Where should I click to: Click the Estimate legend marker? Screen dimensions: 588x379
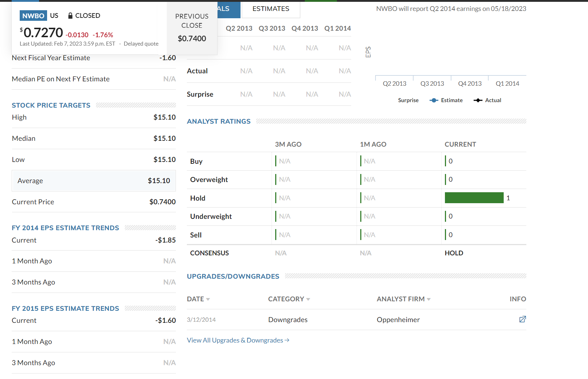click(x=434, y=100)
